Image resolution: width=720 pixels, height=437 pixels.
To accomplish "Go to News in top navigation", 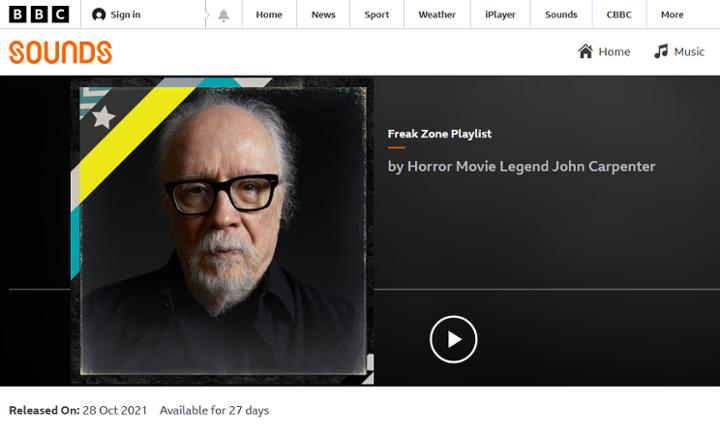I will coord(323,15).
